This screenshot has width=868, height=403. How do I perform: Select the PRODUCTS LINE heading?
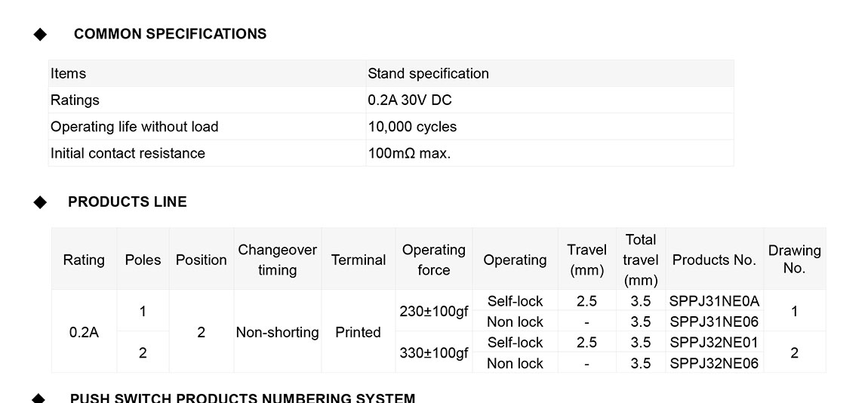127,202
